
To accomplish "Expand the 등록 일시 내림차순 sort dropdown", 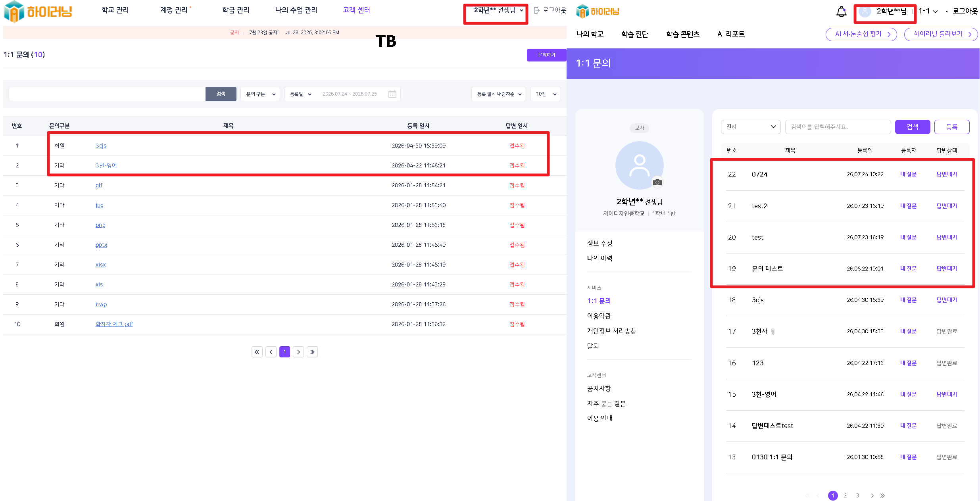I will tap(499, 94).
